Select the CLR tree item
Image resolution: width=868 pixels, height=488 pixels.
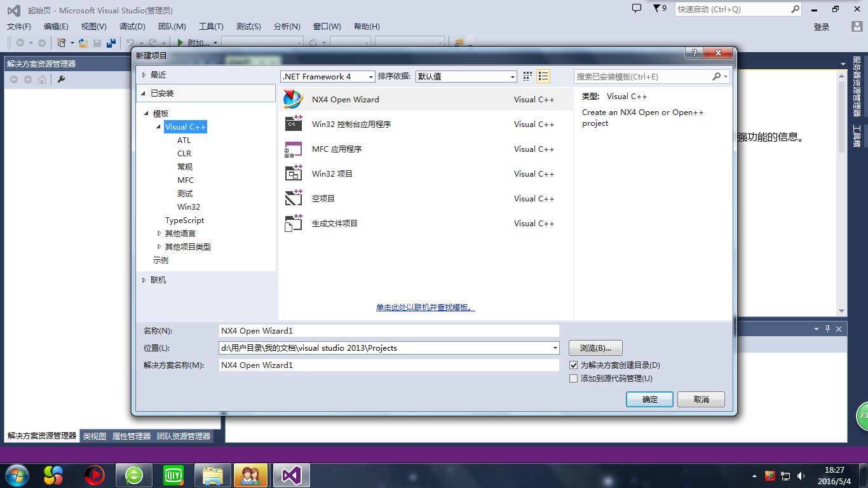(x=184, y=154)
